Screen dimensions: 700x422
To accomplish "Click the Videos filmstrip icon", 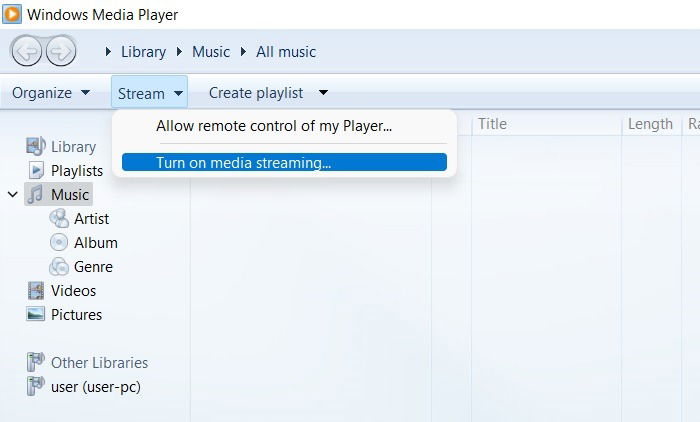I will (x=36, y=291).
